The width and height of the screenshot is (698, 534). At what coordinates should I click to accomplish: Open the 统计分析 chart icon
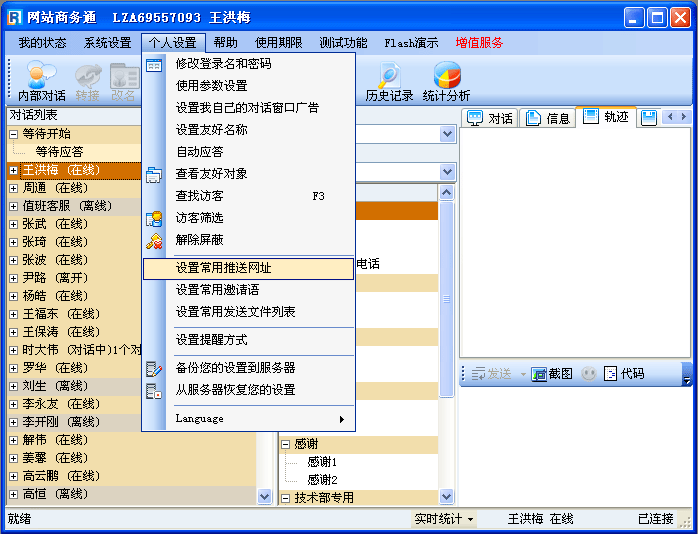[x=446, y=80]
